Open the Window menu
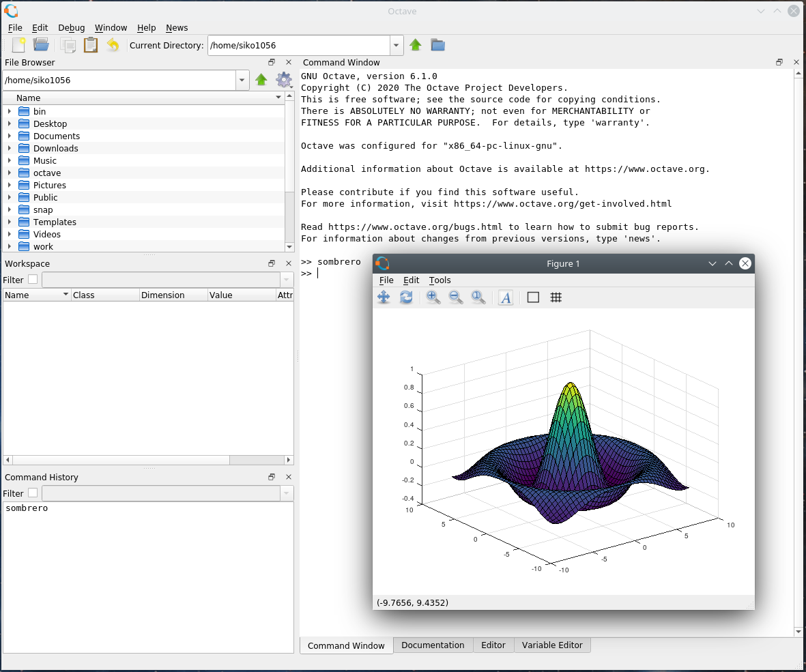This screenshot has width=806, height=672. [x=111, y=28]
